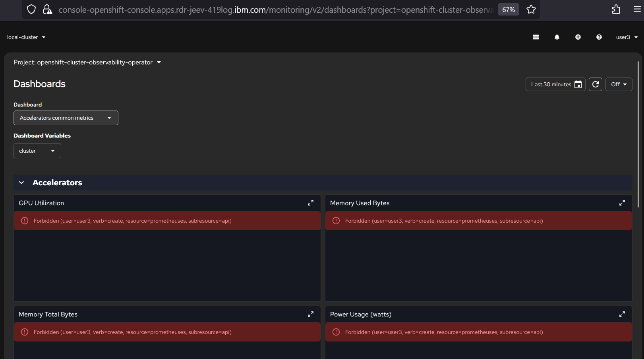Expand the Memory Total Bytes panel
The image size is (644, 359).
click(x=311, y=314)
